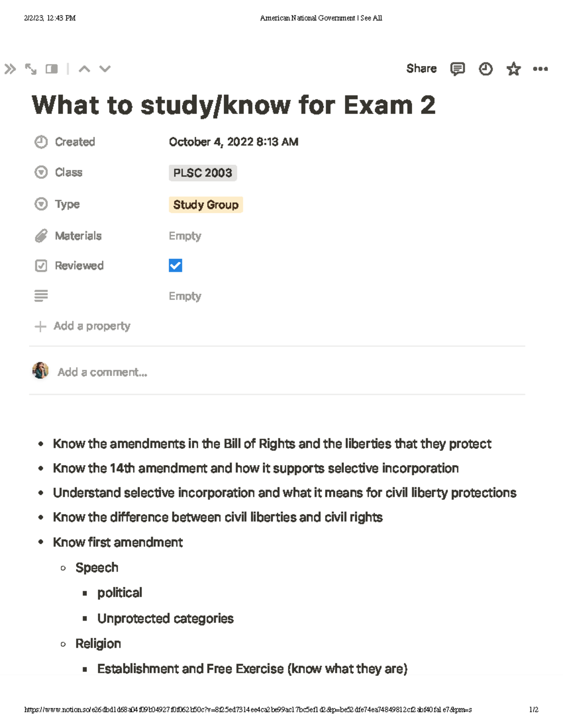Viewport: 563px width, 728px height.
Task: Click the Share button
Action: 421,68
